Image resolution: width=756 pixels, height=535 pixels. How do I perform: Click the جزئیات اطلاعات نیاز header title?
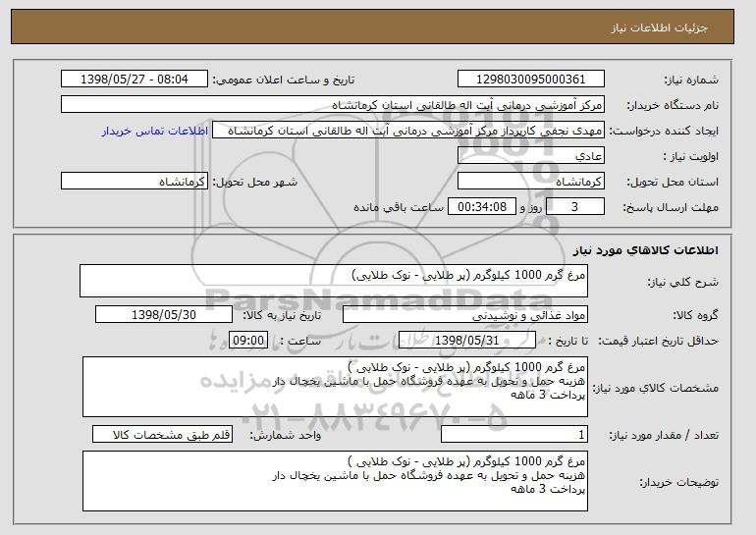coord(659,27)
